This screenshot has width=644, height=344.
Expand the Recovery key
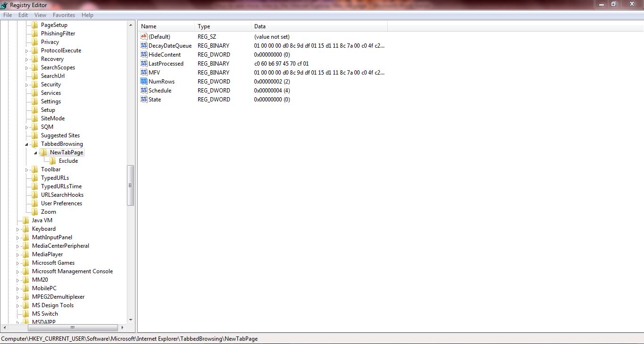27,59
